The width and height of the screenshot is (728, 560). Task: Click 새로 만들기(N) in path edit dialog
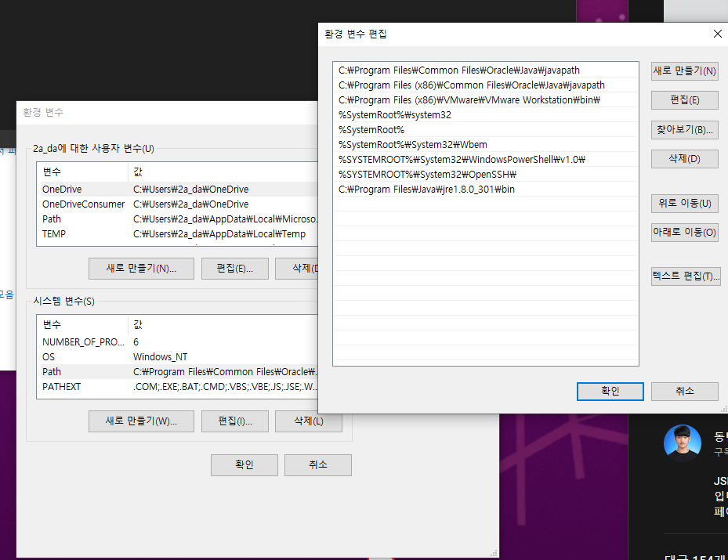click(x=684, y=71)
